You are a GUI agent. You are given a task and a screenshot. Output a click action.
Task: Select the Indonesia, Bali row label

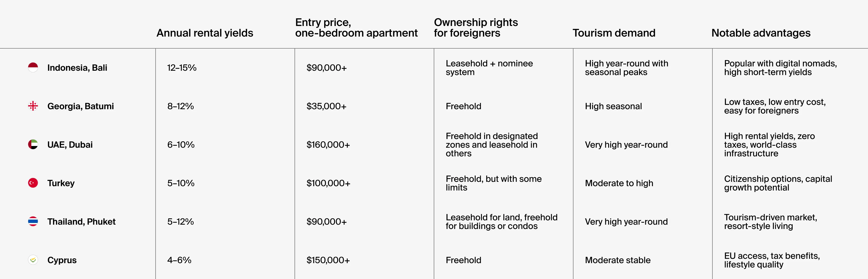pyautogui.click(x=77, y=68)
